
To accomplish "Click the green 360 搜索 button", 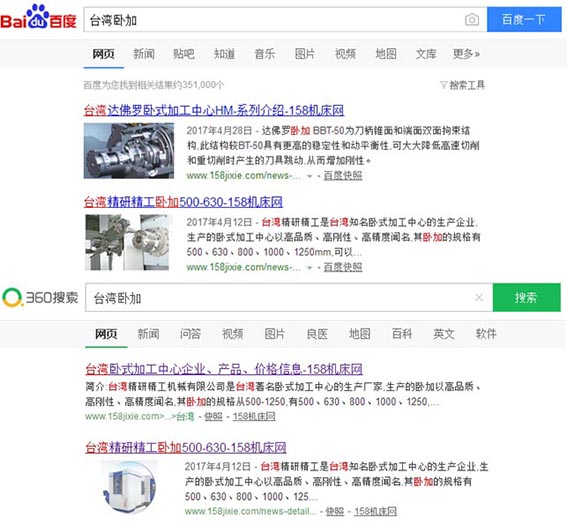I will pos(526,298).
